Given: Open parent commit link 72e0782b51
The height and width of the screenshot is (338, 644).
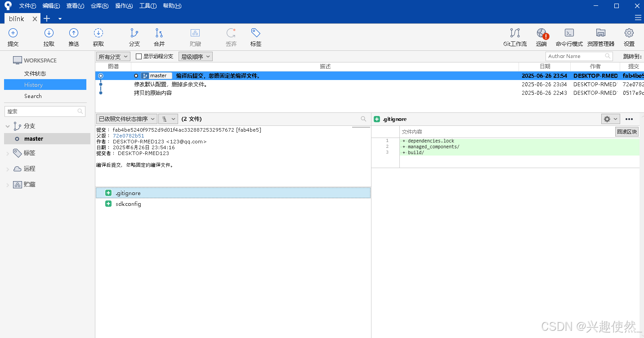Looking at the screenshot, I should coord(129,136).
